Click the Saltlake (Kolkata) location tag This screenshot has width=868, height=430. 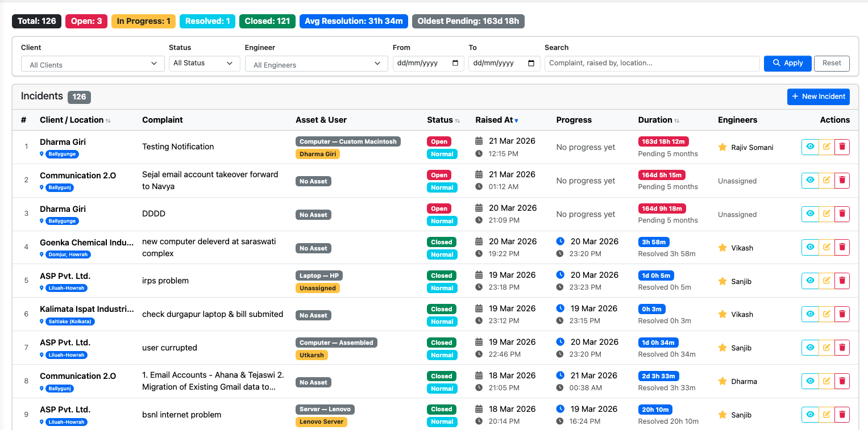(70, 322)
